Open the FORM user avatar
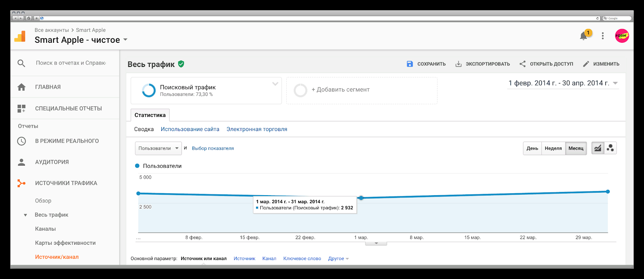Image resolution: width=644 pixels, height=279 pixels. pyautogui.click(x=622, y=36)
